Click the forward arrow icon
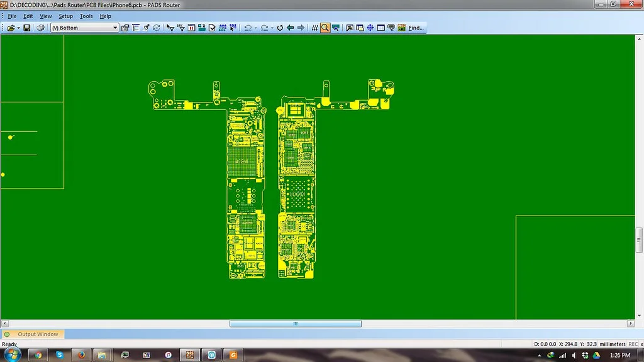 tap(301, 28)
